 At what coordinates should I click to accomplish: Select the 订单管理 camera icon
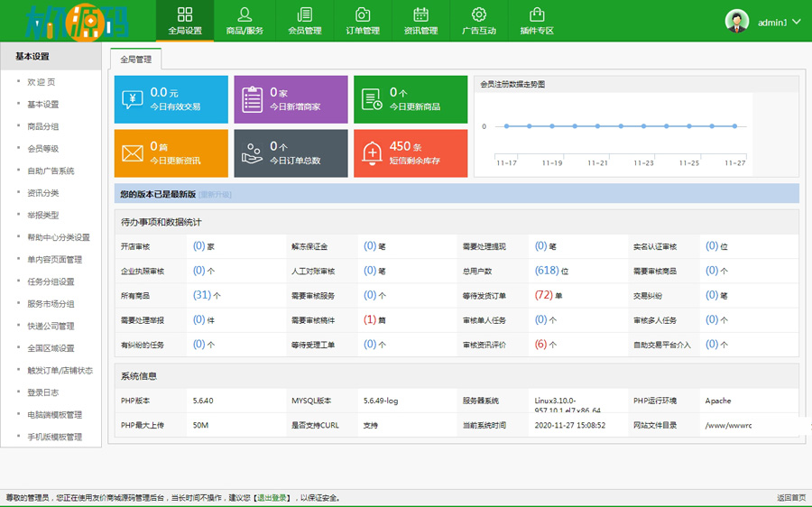point(363,14)
